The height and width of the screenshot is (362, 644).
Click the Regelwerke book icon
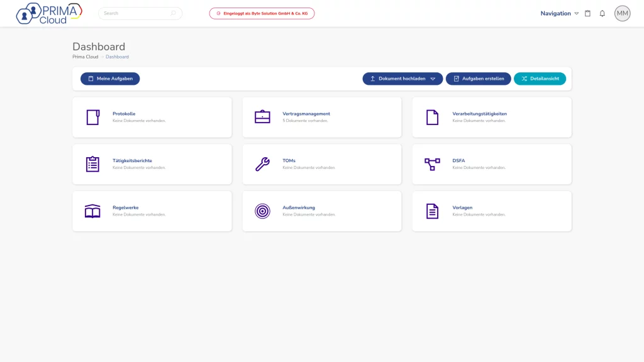92,211
